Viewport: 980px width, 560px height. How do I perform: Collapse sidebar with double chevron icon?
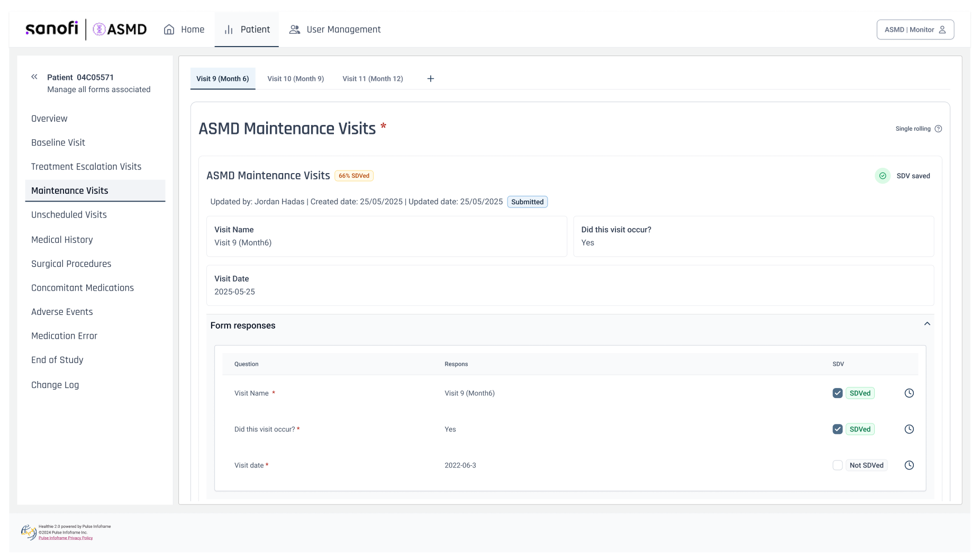tap(34, 77)
